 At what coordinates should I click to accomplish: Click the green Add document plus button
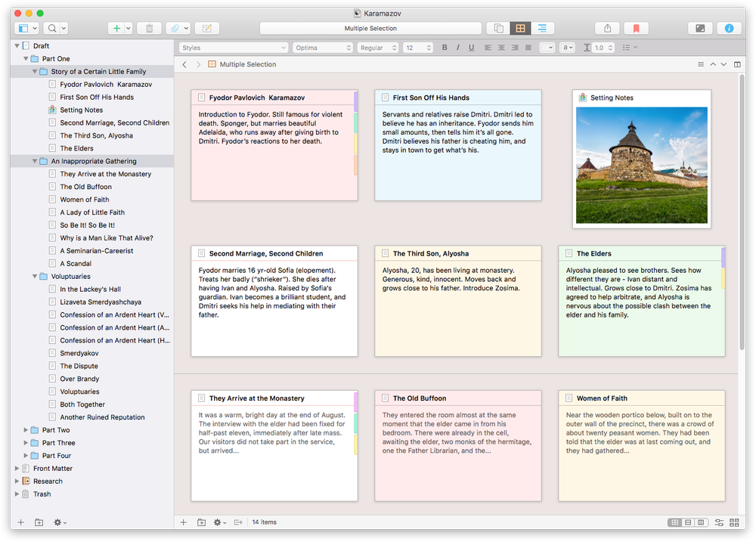pyautogui.click(x=116, y=29)
